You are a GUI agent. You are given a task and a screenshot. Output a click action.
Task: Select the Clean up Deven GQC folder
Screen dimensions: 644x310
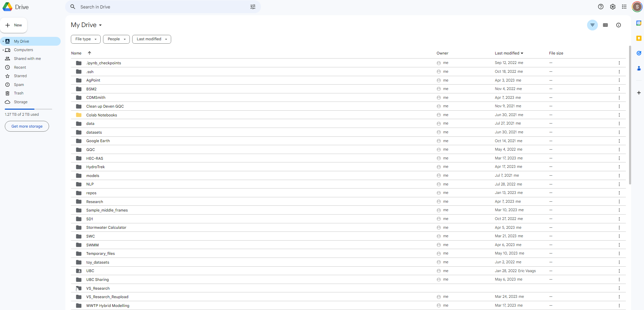tap(348, 106)
